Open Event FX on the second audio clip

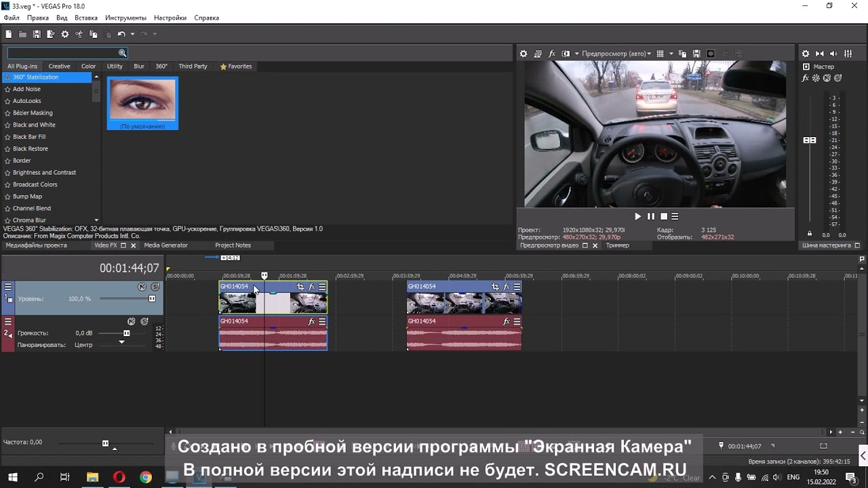pos(507,321)
